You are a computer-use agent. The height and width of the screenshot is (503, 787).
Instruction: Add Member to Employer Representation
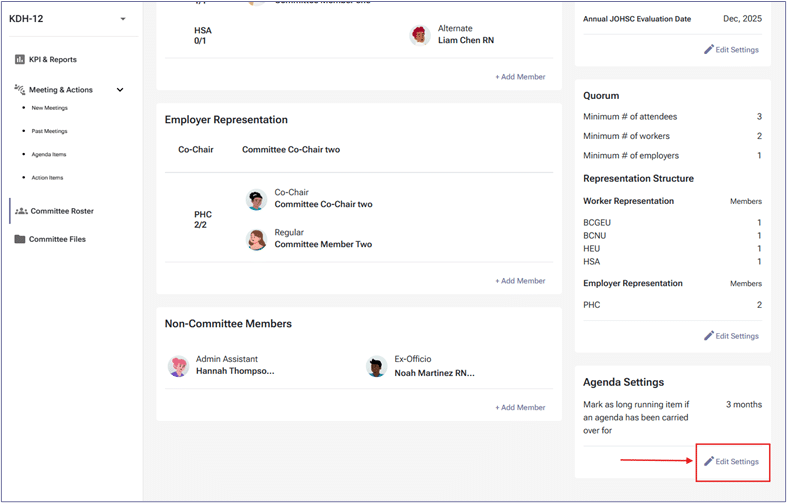(x=520, y=281)
